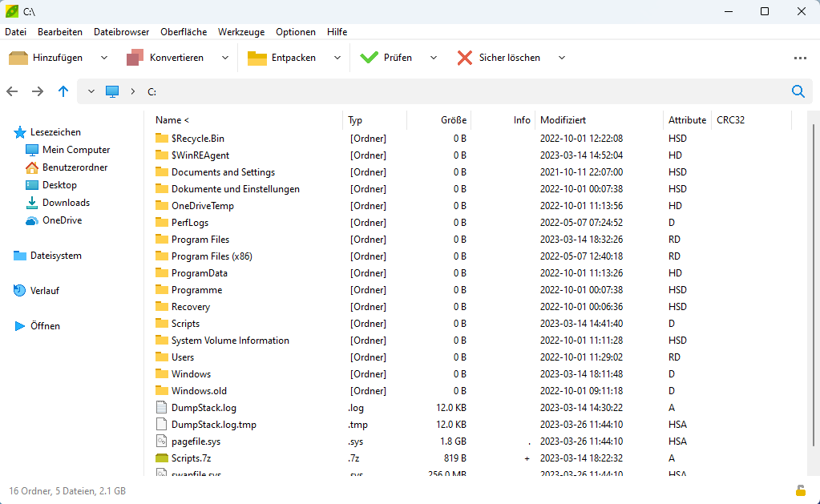Click the padlock icon in status bar
Viewport: 820px width, 504px height.
pyautogui.click(x=800, y=490)
